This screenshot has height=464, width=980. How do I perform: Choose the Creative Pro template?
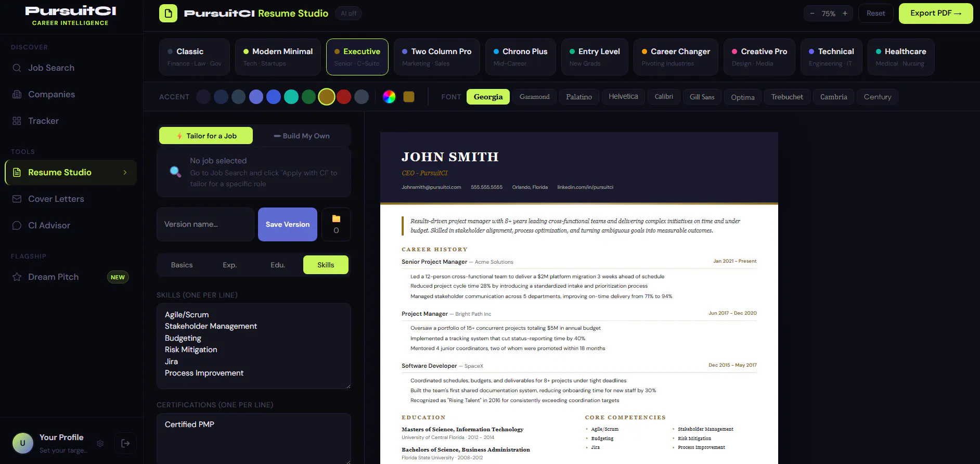759,57
